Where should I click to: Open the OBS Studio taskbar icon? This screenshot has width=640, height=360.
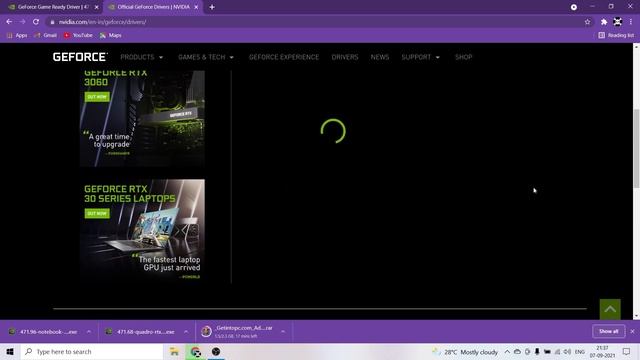pos(216,351)
